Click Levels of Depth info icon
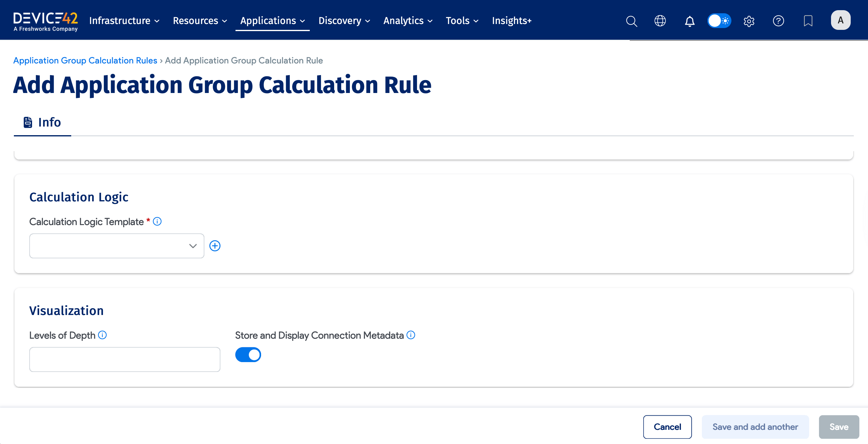The width and height of the screenshot is (868, 444). point(102,335)
